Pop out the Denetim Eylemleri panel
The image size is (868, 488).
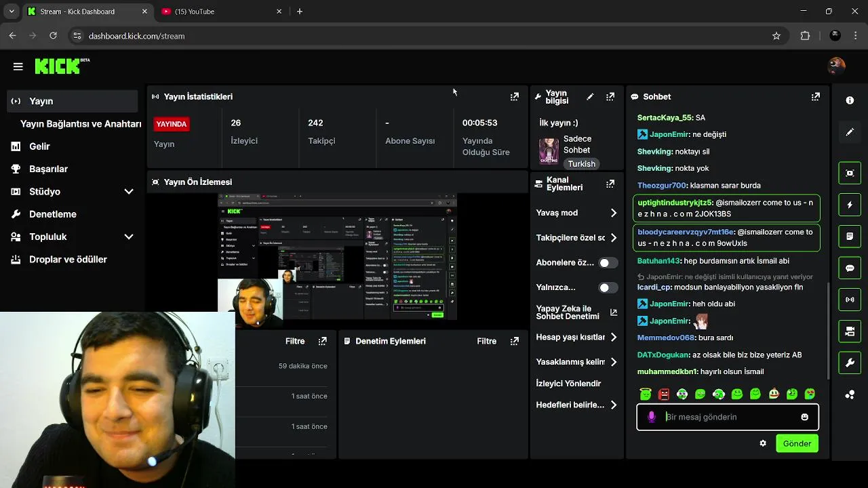(x=515, y=341)
